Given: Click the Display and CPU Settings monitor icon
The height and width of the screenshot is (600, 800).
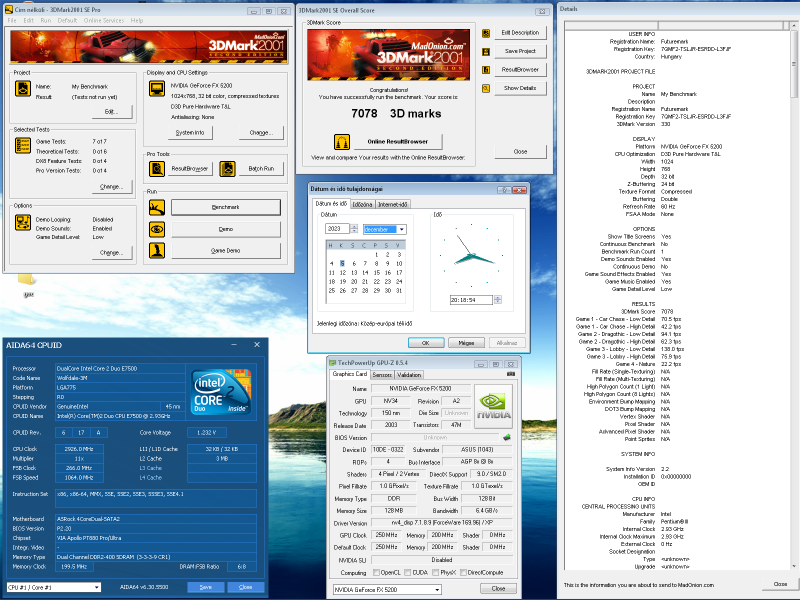Looking at the screenshot, I should [x=157, y=89].
